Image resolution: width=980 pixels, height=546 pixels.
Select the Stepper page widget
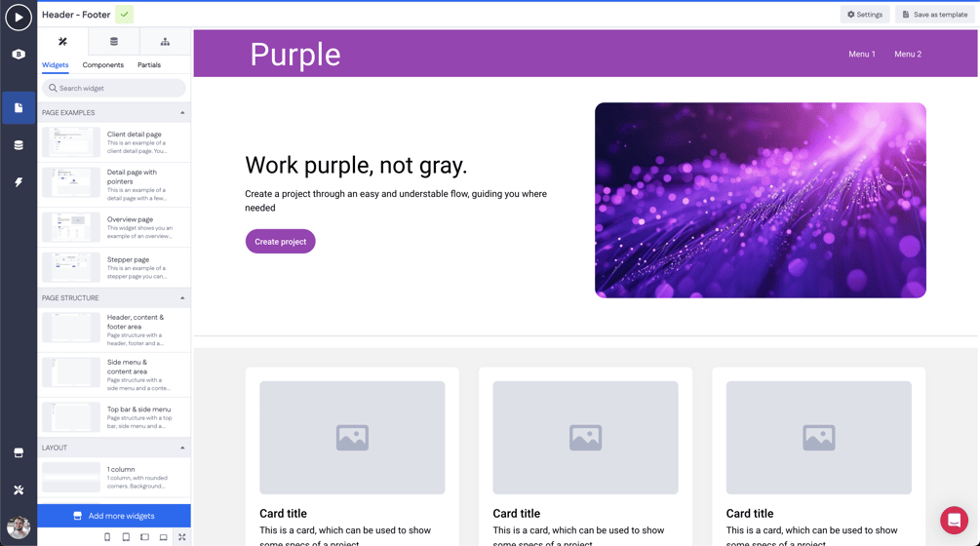click(x=114, y=267)
